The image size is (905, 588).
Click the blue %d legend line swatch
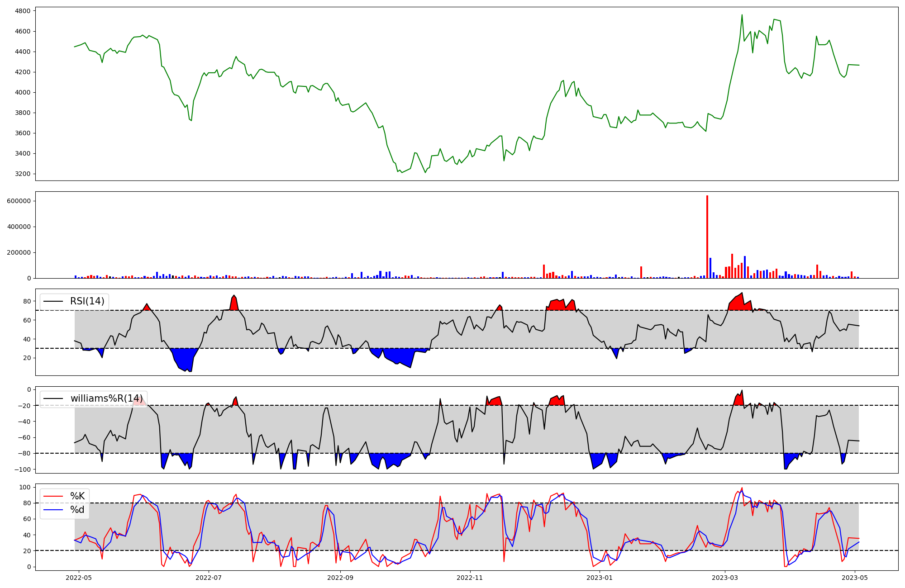(53, 510)
